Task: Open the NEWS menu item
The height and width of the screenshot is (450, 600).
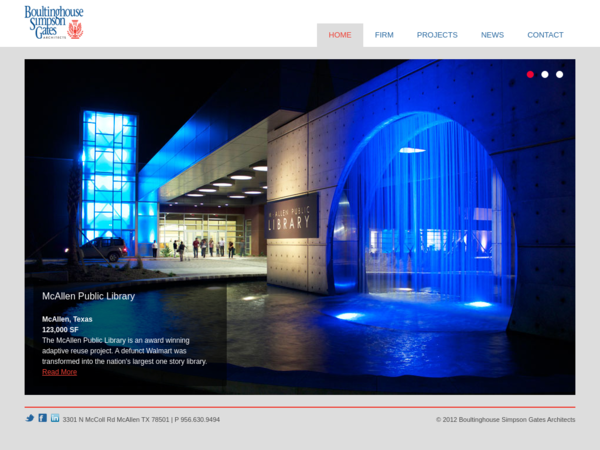Action: coord(492,35)
